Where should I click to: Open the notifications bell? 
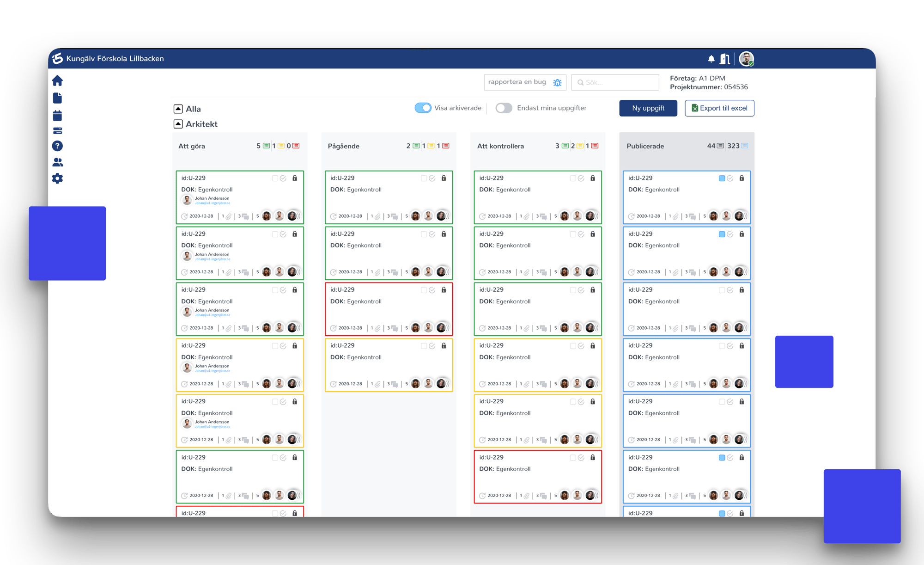(x=711, y=59)
